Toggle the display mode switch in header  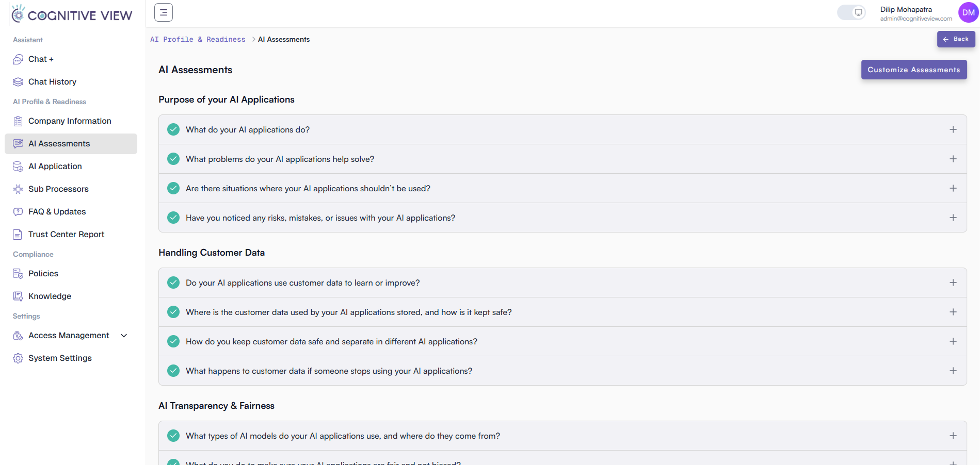pos(852,12)
